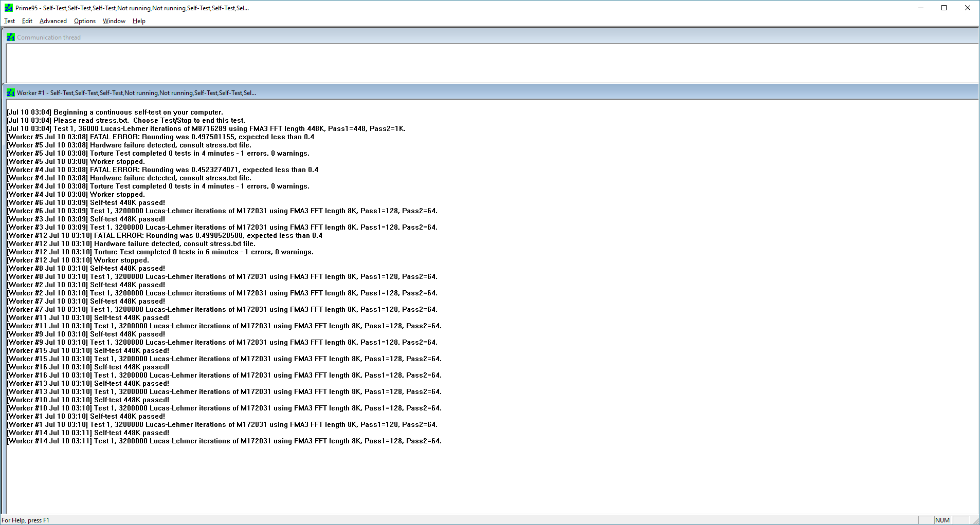Image resolution: width=980 pixels, height=525 pixels.
Task: Click Worker #12 'Torture Test completed 0 tests in 6 minutes'
Action: (160, 252)
